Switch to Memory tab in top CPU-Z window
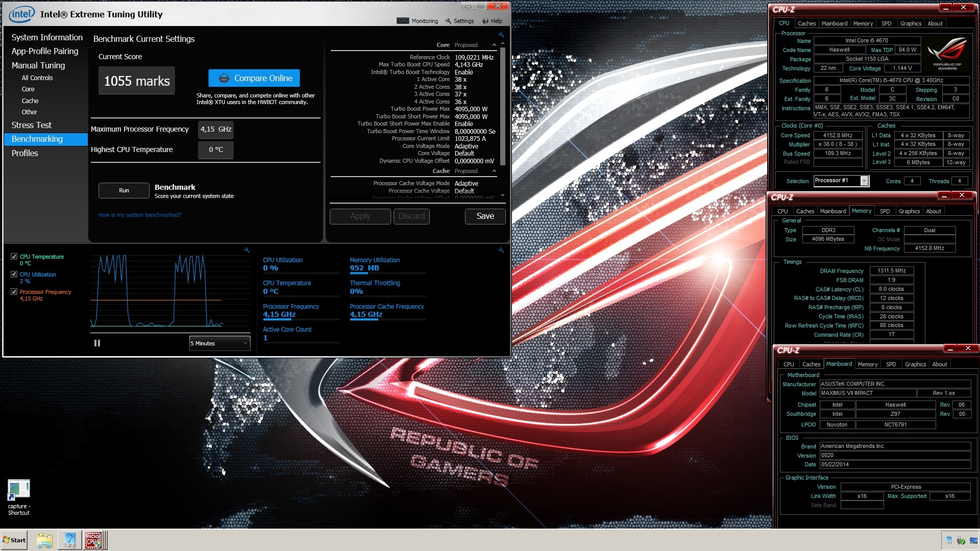Screen dimensions: 980x551 pos(863,23)
